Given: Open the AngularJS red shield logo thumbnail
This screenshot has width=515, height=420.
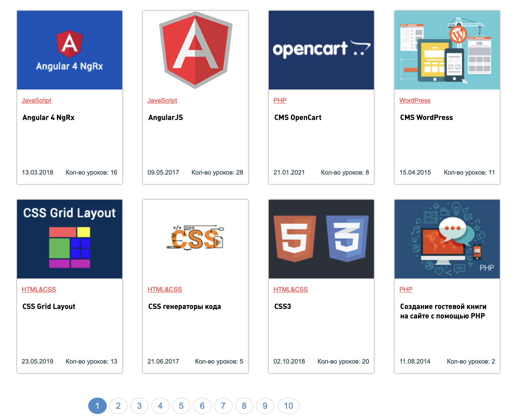Looking at the screenshot, I should click(195, 50).
